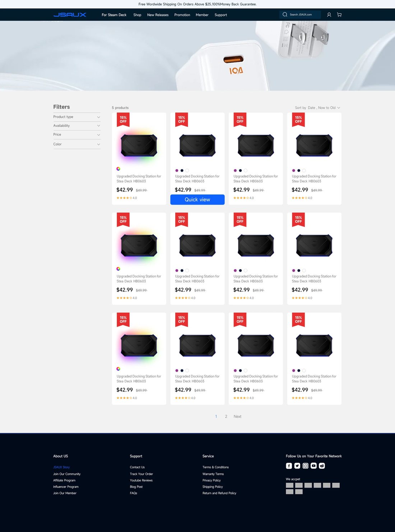
Task: Select the Promotion nav item
Action: (182, 15)
